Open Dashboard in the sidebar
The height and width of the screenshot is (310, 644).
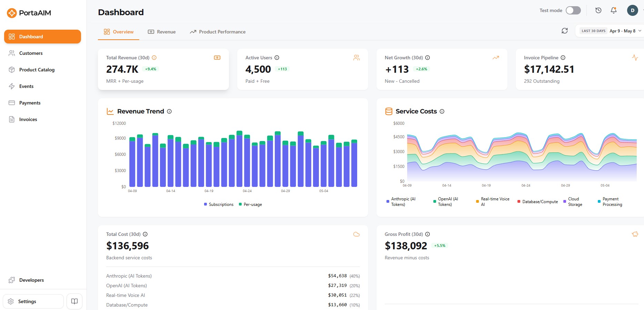tap(42, 37)
